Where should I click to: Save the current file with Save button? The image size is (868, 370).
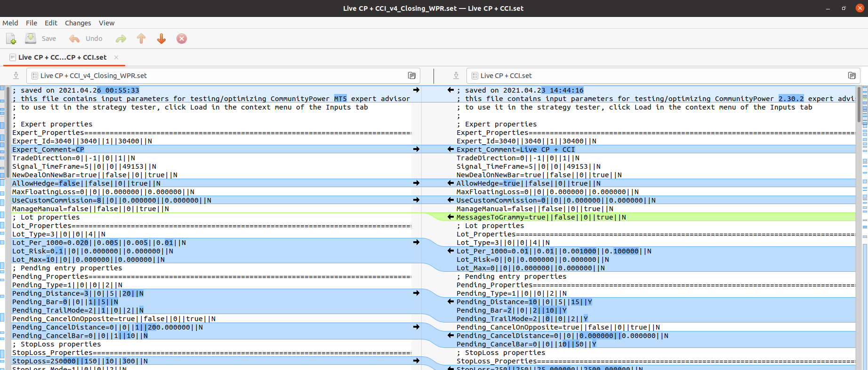click(40, 39)
